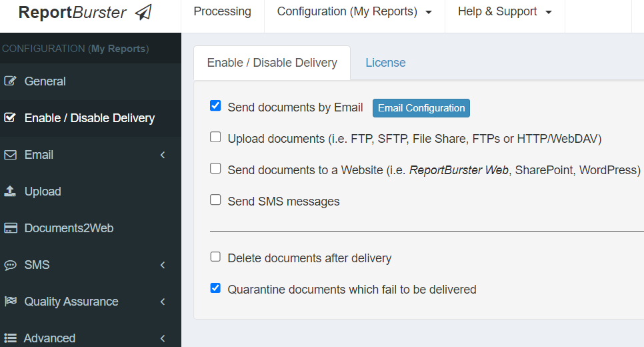The height and width of the screenshot is (347, 644).
Task: Switch to the License tab
Action: point(385,63)
